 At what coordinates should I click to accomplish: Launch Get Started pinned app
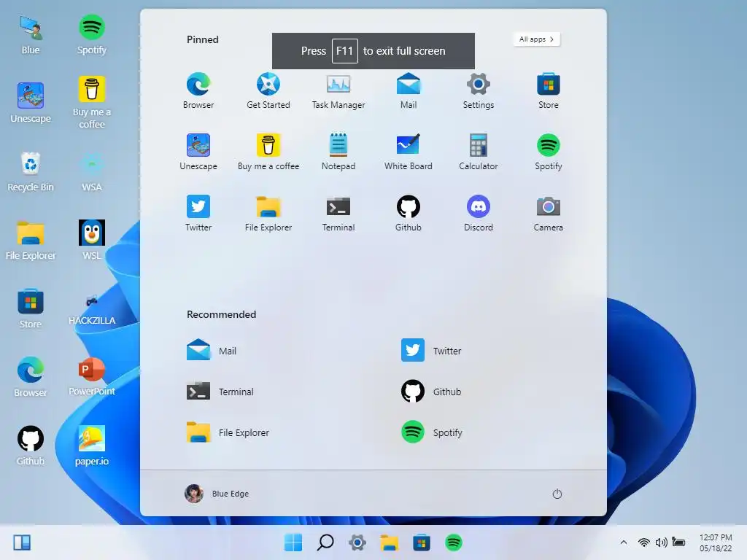tap(268, 91)
